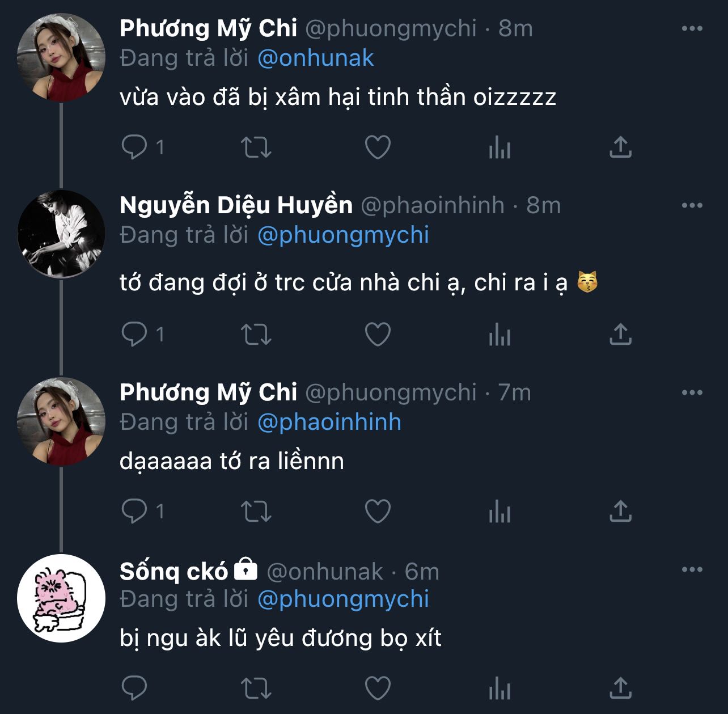Like Nguyễn Diệu Huyền's tweet
The image size is (728, 714).
tap(378, 334)
